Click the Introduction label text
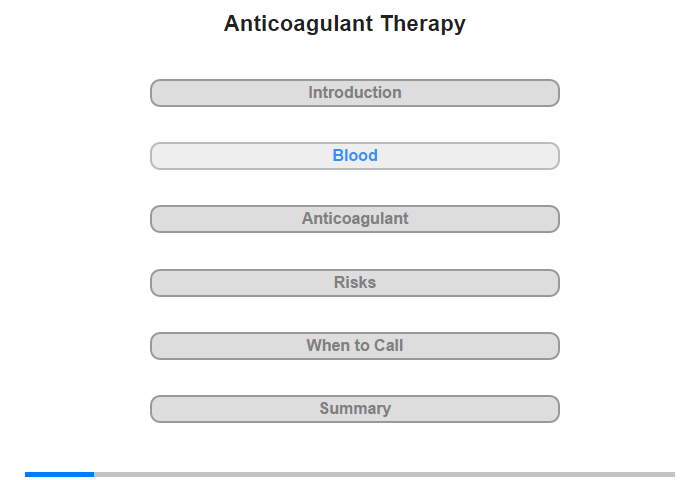The image size is (700, 480). click(x=355, y=92)
